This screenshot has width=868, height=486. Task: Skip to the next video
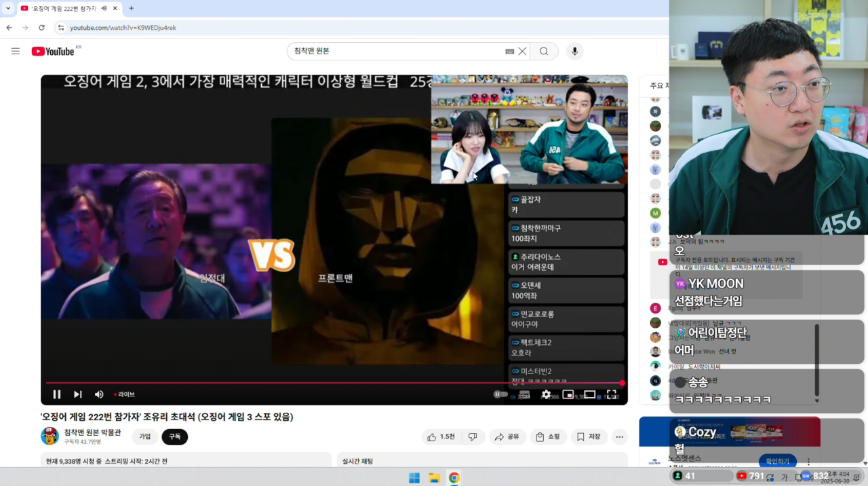pos(78,394)
